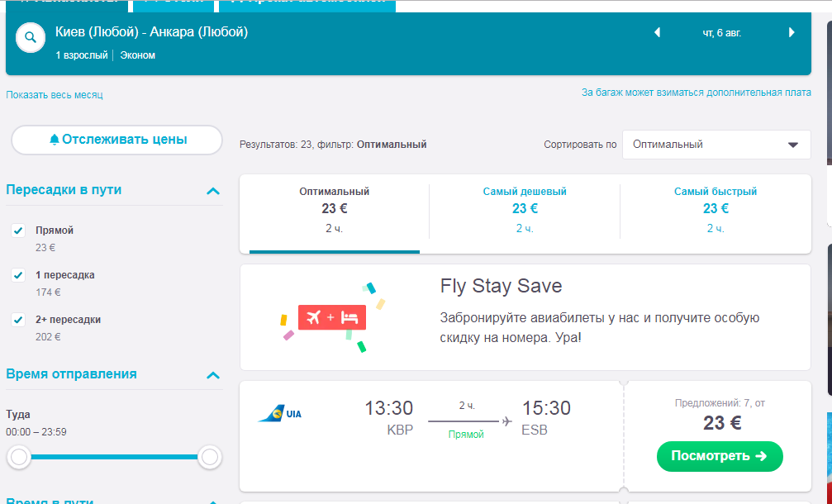The height and width of the screenshot is (504, 832).
Task: Click the 174 € price under 1 пересадка
Action: (x=48, y=292)
